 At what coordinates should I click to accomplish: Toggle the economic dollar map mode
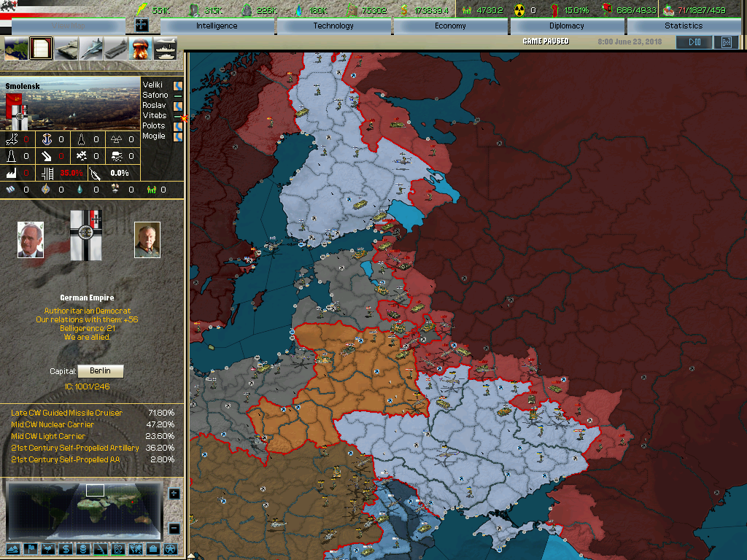pyautogui.click(x=66, y=548)
